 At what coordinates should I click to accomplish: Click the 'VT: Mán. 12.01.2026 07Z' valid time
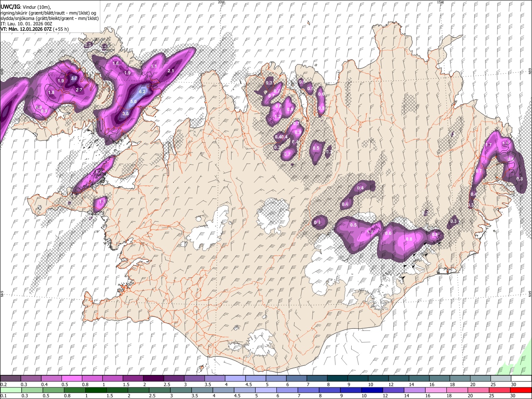click(x=26, y=29)
